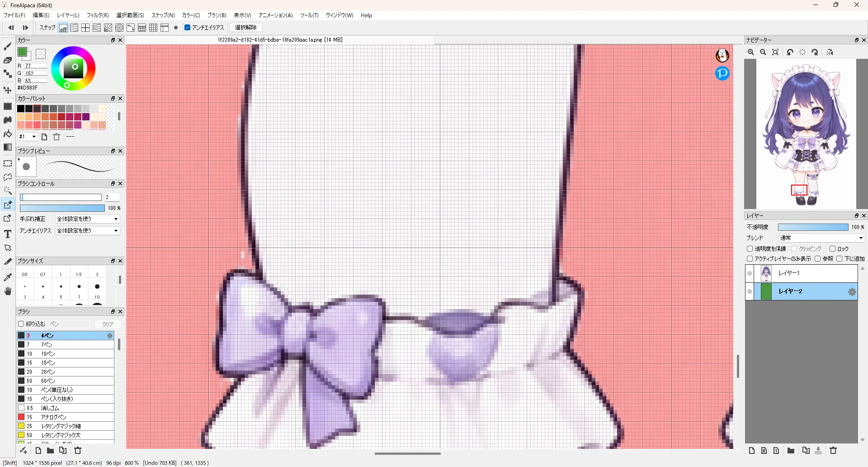Enable the concentric circle snap
Screen dimensions: 868x467
click(x=119, y=28)
